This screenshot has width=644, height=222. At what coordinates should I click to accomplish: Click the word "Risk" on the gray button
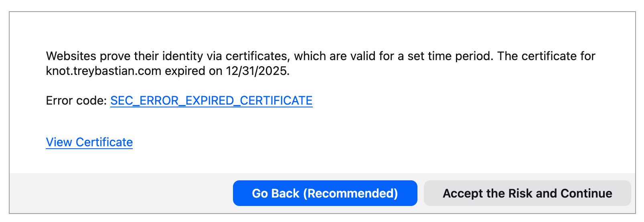pos(520,193)
